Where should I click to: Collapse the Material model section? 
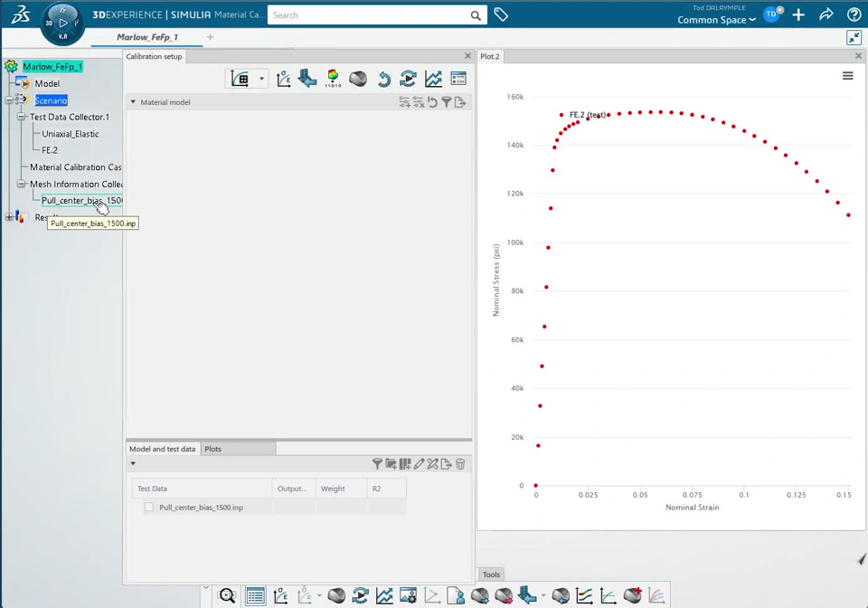pyautogui.click(x=133, y=102)
